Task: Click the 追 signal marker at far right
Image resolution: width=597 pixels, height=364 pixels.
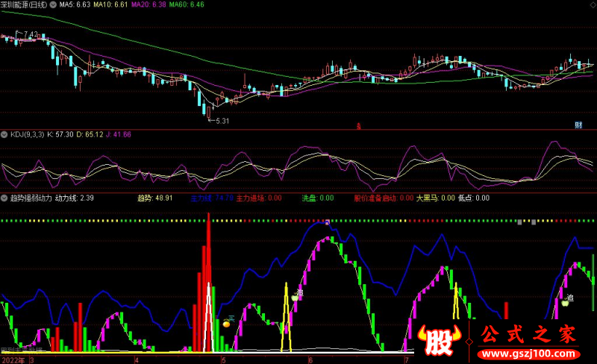Action: [x=568, y=300]
